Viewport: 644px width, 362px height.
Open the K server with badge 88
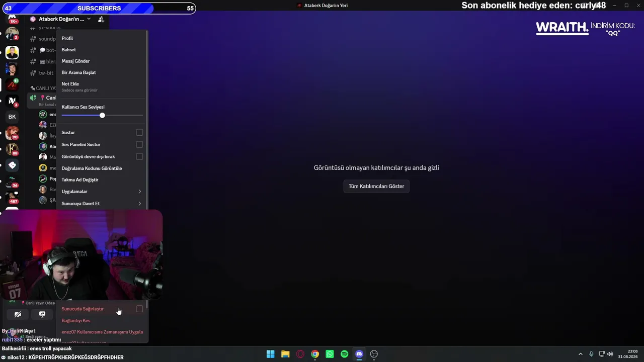point(12,149)
